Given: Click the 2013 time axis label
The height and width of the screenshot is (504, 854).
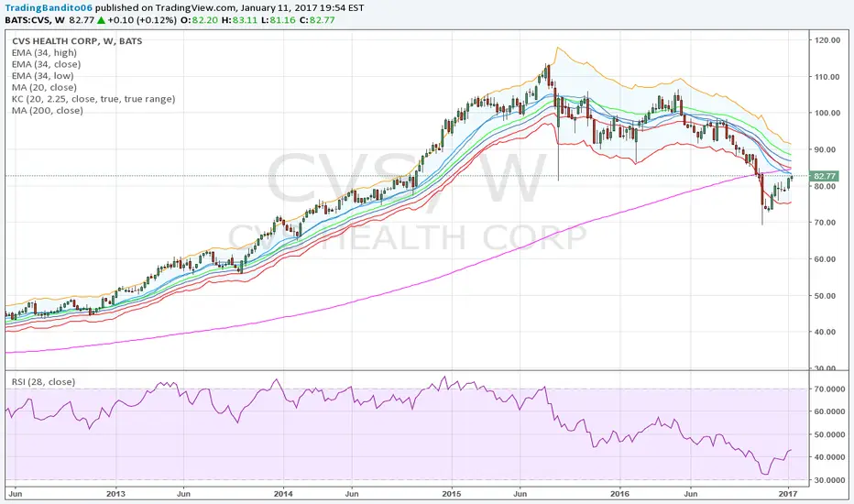Looking at the screenshot, I should (115, 494).
